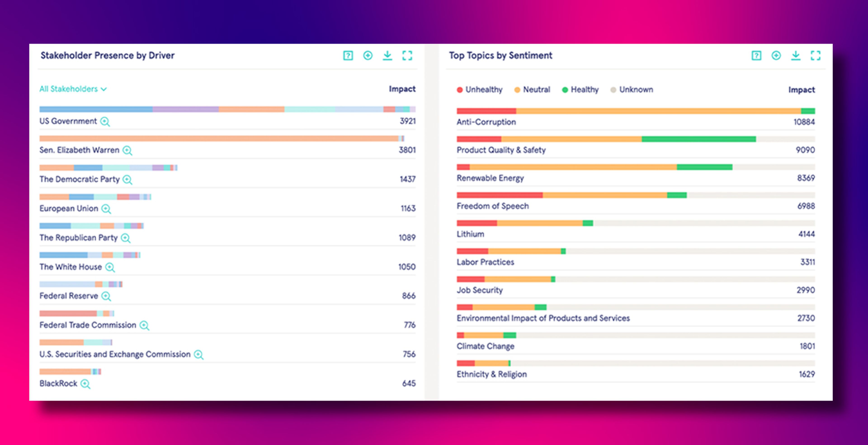Select the Sen. Elizabeth Warren name
Screen dimensions: 868x445
[x=80, y=150]
